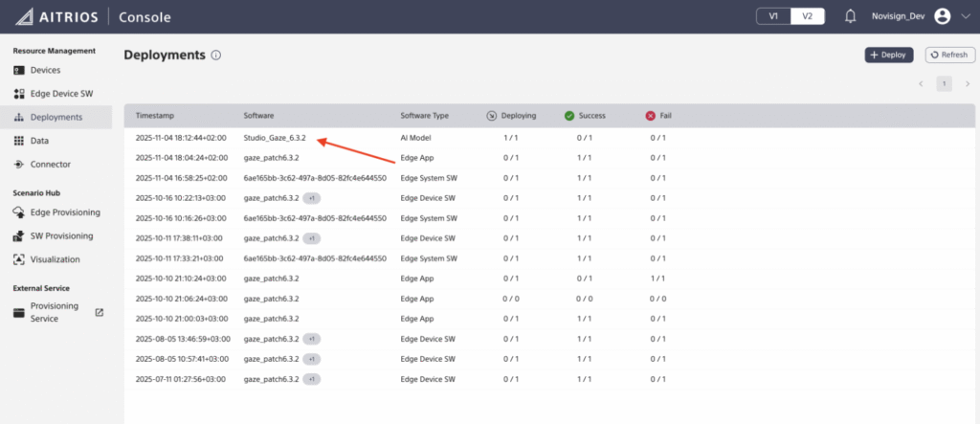Open Edge Device SW in sidebar
This screenshot has width=980, height=424.
[x=61, y=94]
